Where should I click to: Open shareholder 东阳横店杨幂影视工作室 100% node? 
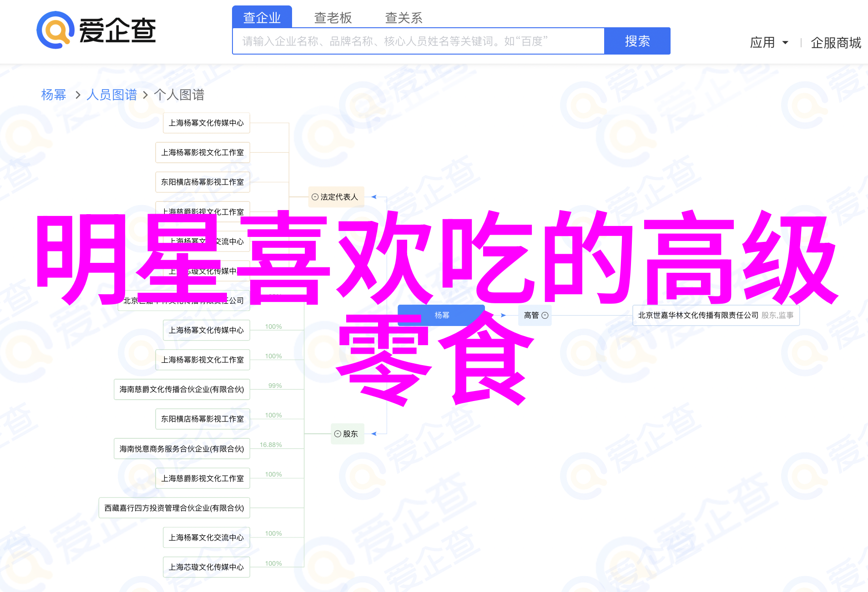click(x=203, y=419)
